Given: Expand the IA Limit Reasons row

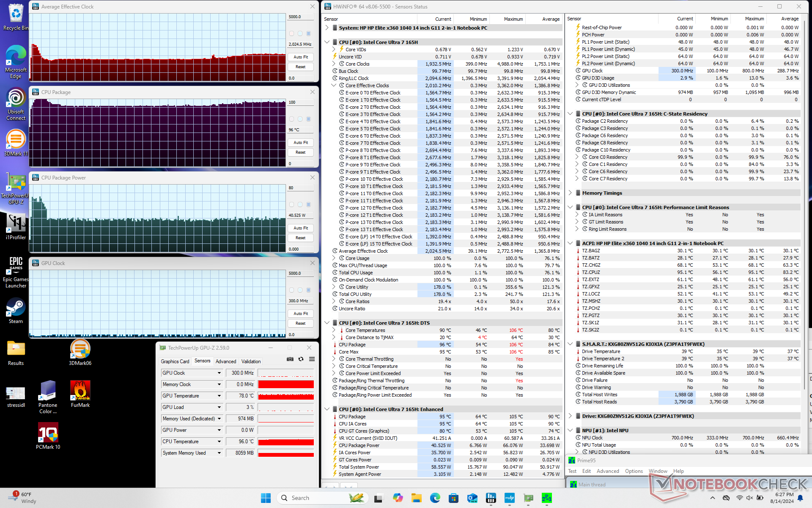Looking at the screenshot, I should [x=577, y=215].
